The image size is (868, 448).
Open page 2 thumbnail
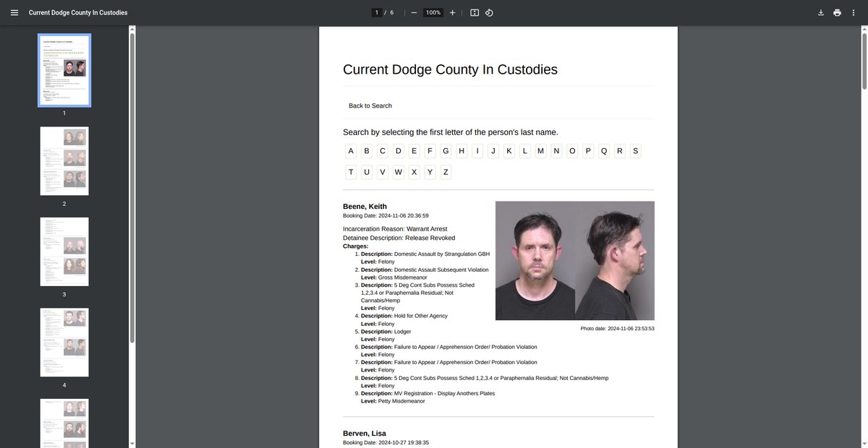[x=64, y=161]
